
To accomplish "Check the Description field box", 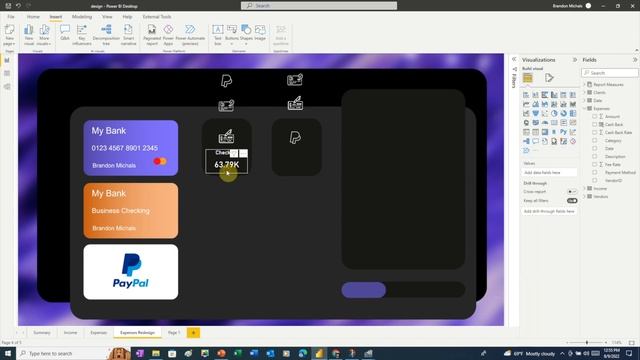I will 595,156.
